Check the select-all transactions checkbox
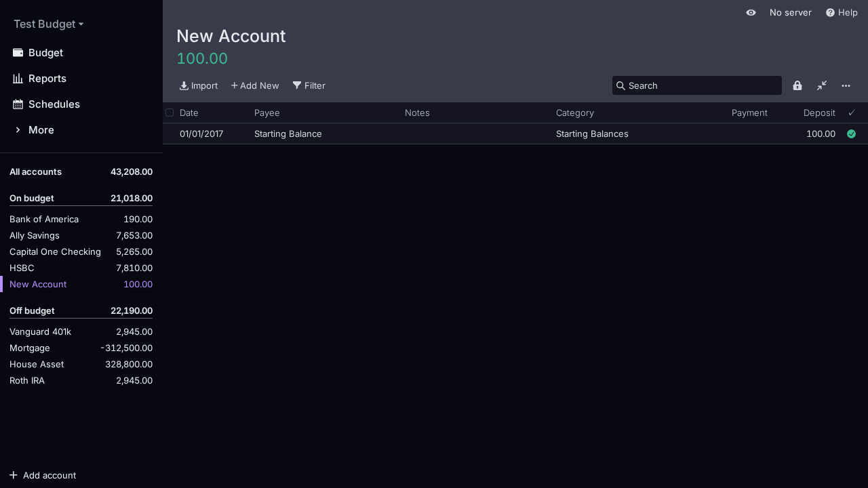Image resolution: width=868 pixels, height=488 pixels. click(170, 113)
